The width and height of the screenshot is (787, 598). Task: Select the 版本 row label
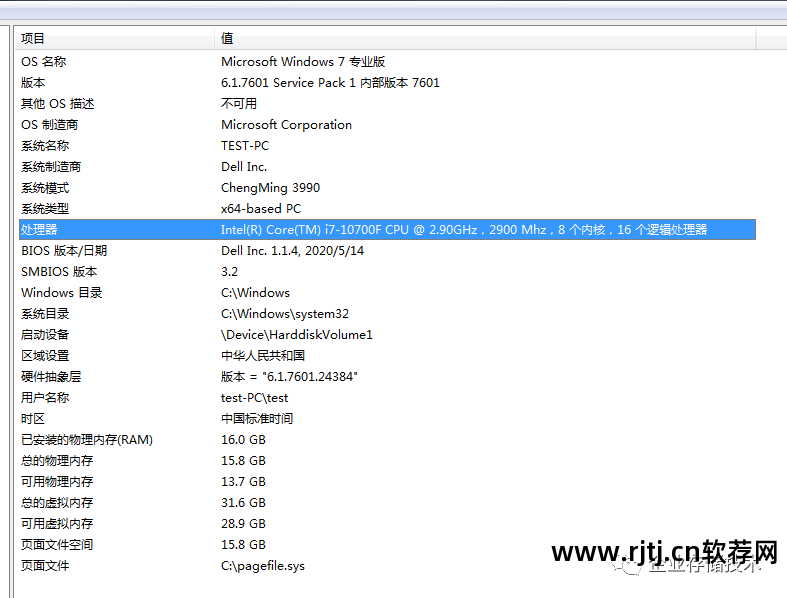[x=33, y=83]
